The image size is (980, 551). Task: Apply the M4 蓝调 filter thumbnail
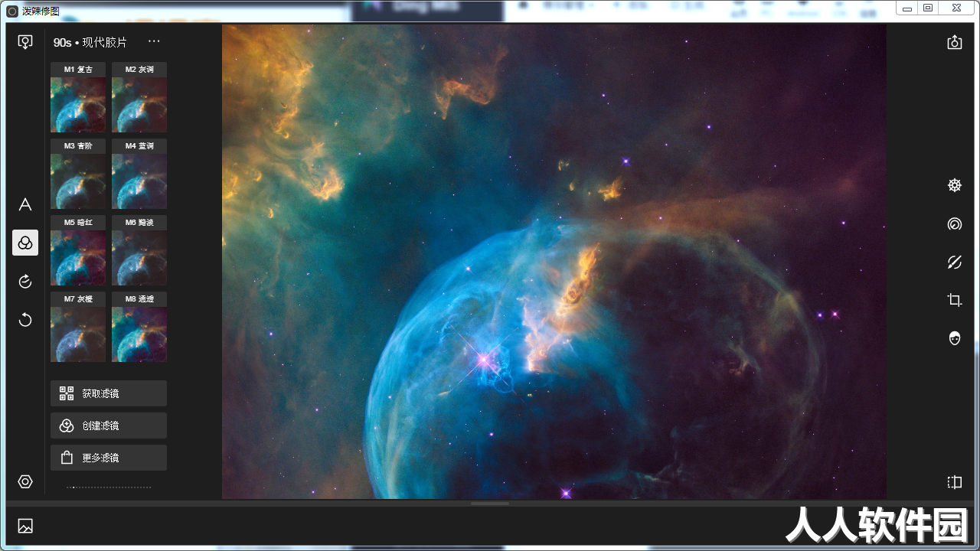pos(139,174)
